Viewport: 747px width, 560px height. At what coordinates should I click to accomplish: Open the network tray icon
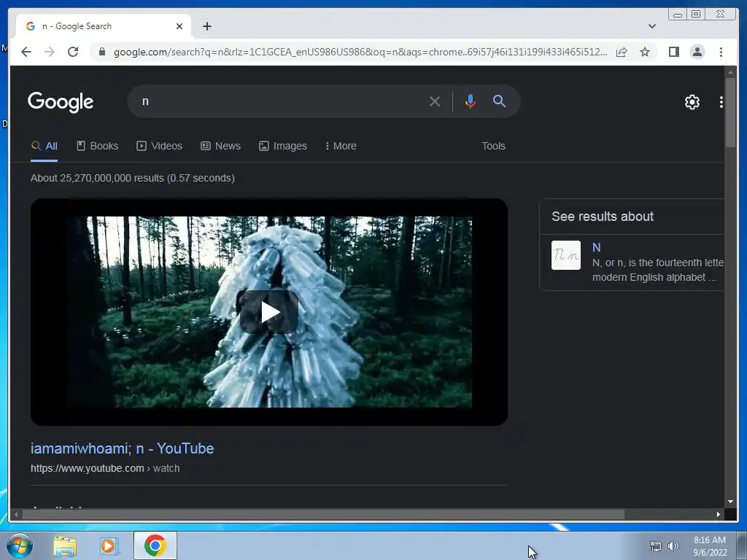pyautogui.click(x=656, y=546)
